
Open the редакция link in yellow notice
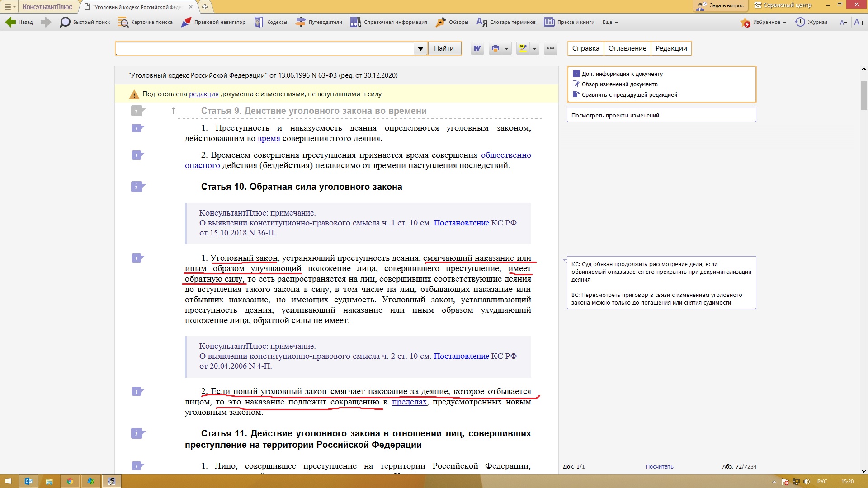coord(203,94)
